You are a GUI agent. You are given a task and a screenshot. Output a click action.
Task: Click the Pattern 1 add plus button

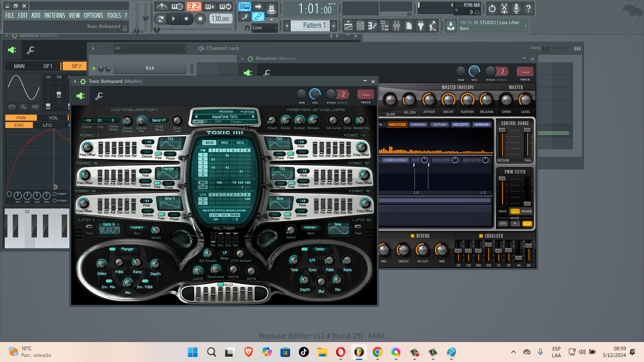pos(333,25)
